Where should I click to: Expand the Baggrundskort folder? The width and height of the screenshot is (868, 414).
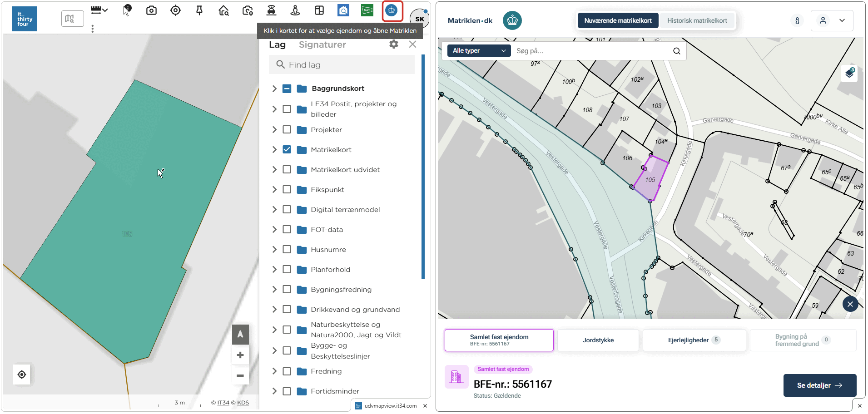tap(274, 89)
